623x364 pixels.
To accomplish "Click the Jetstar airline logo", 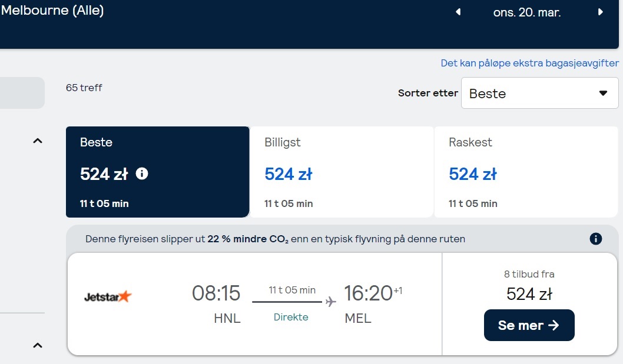I will click(108, 296).
